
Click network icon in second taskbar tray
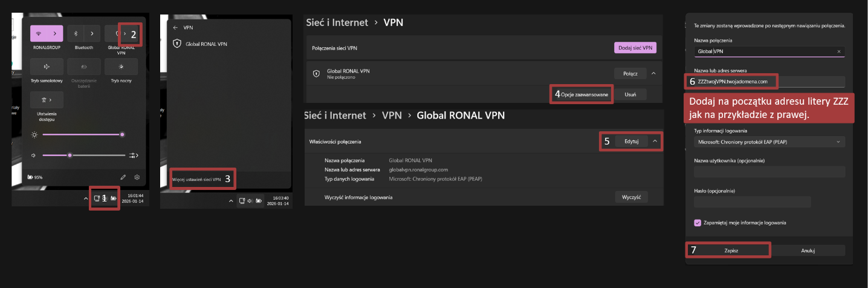tap(241, 200)
